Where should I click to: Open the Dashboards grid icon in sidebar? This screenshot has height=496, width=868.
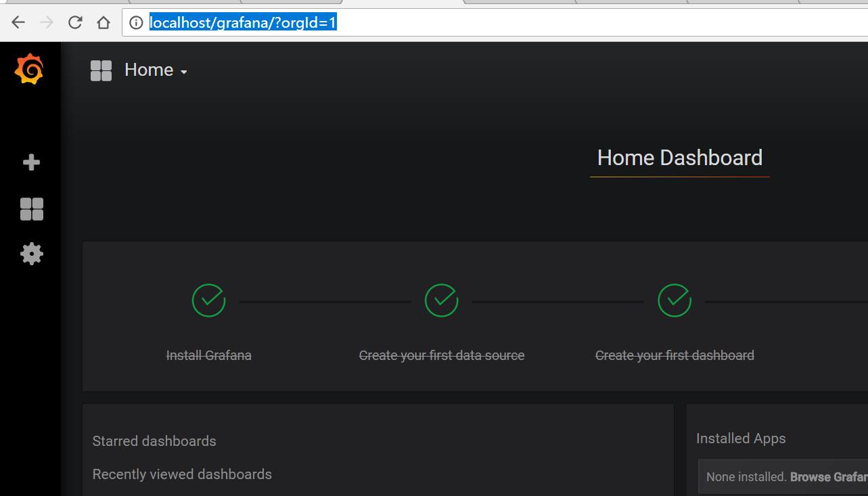[31, 209]
